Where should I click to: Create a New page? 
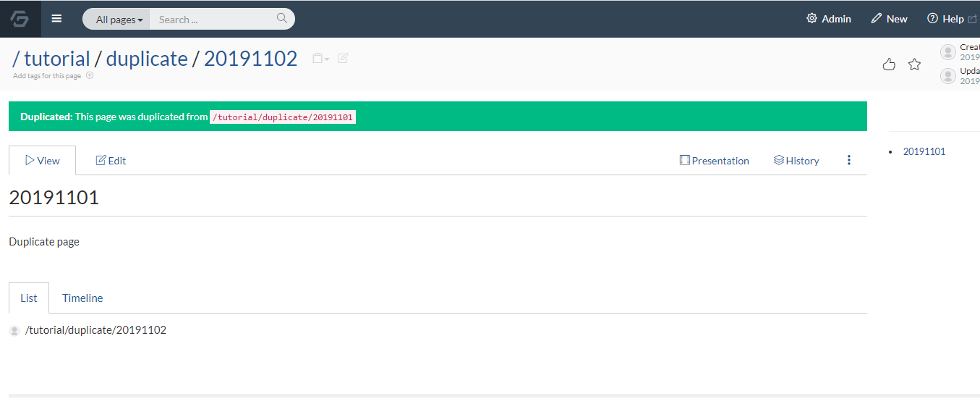(889, 19)
